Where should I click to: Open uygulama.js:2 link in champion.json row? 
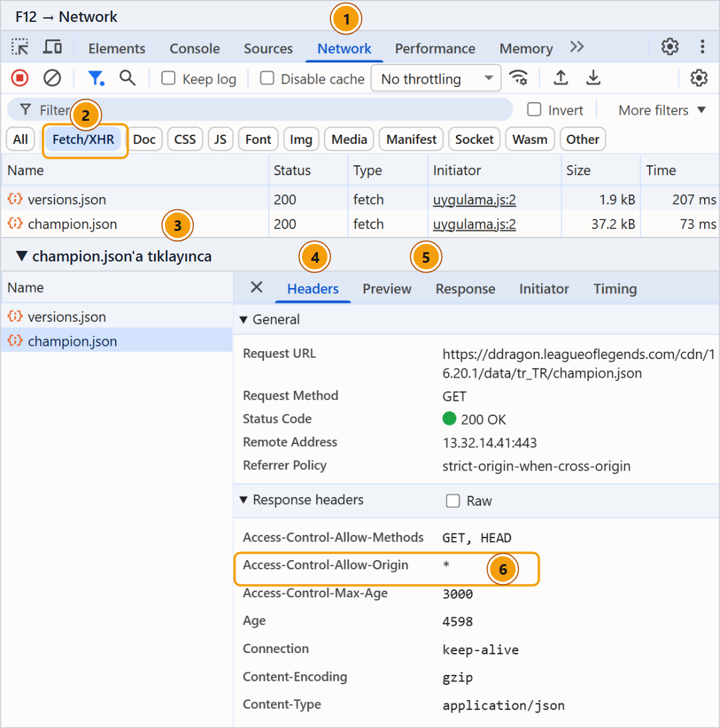click(474, 224)
